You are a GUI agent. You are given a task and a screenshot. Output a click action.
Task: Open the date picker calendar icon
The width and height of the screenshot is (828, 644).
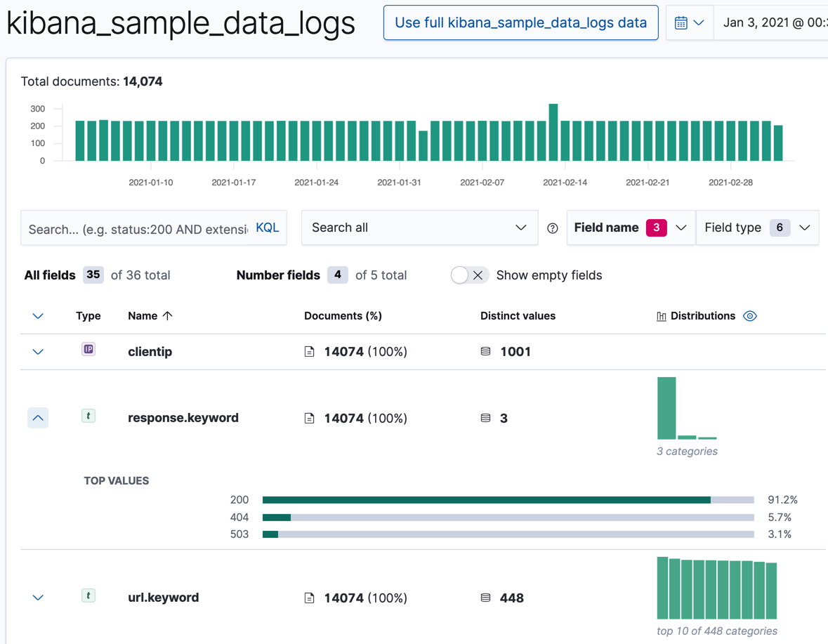(x=679, y=22)
